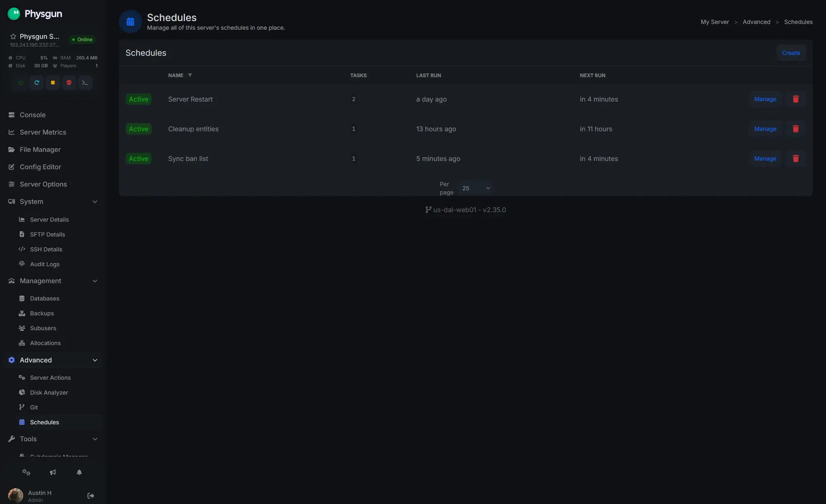Open the console command prompt icon
Image resolution: width=826 pixels, height=504 pixels.
85,83
